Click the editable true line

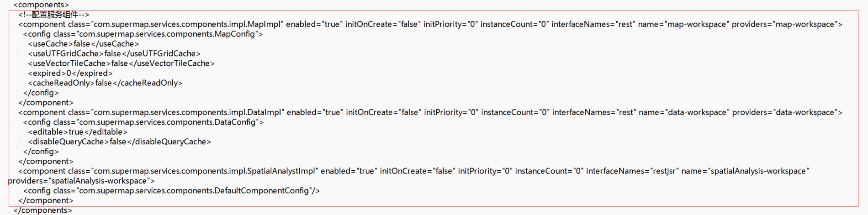78,132
